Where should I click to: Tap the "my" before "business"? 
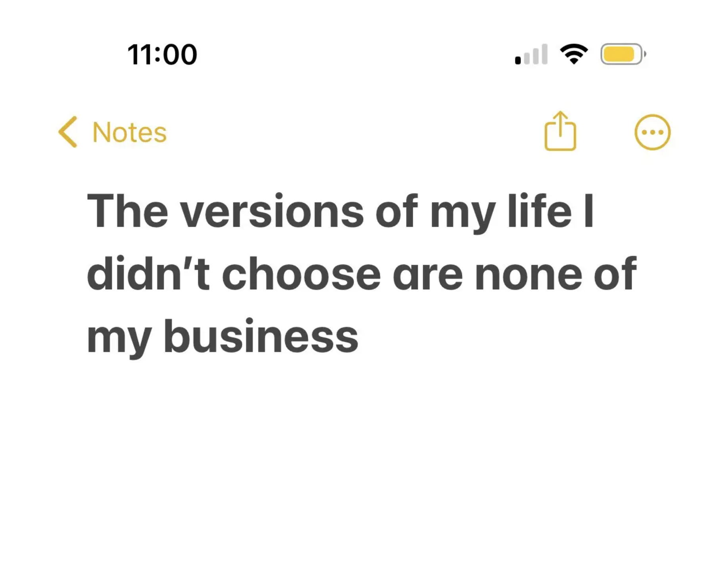pyautogui.click(x=119, y=338)
